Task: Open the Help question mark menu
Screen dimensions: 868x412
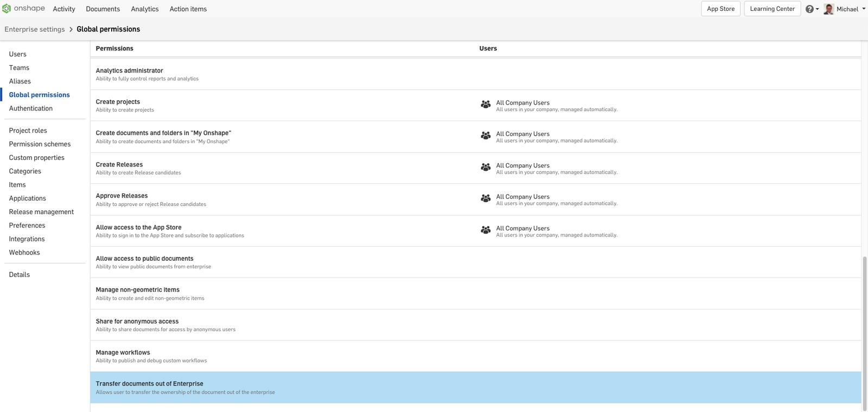Action: pos(809,9)
